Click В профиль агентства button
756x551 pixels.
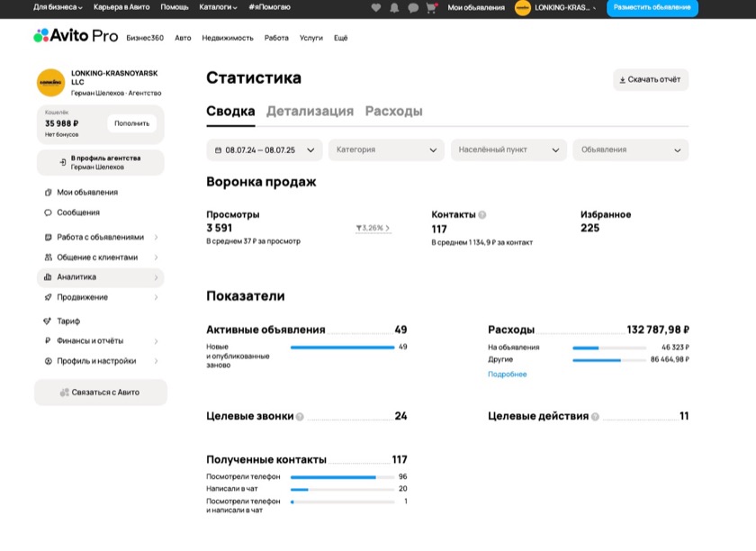pyautogui.click(x=100, y=163)
